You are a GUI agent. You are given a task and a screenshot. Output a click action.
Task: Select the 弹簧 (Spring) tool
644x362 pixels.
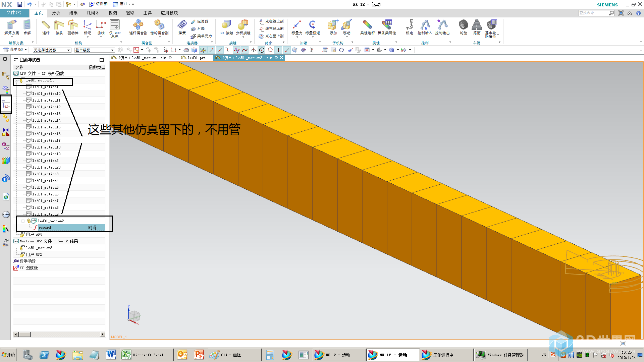[x=182, y=27]
